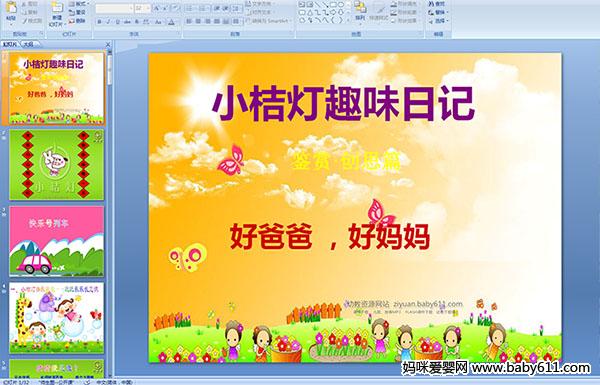Toggle Italic formatting
This screenshot has height=385, width=600.
click(109, 22)
